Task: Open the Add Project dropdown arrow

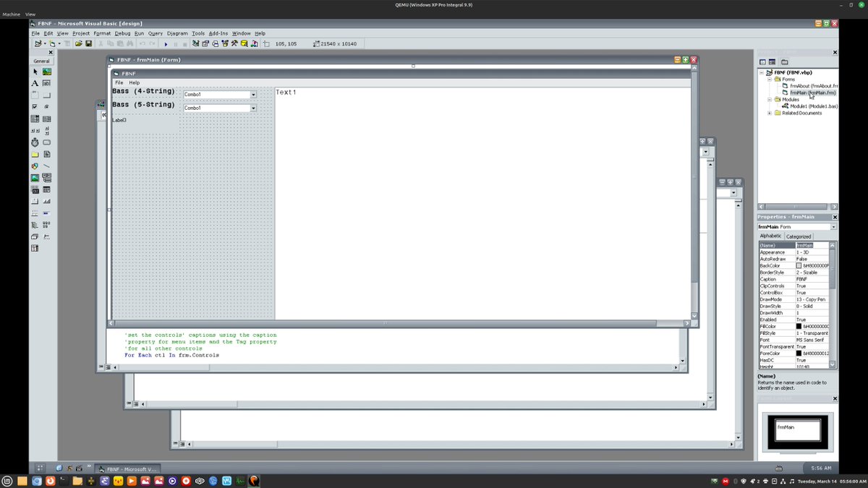Action: [45, 44]
